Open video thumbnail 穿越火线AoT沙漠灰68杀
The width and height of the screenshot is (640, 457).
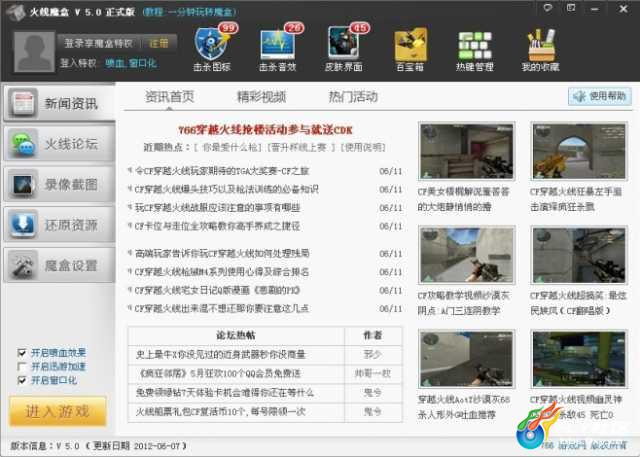[467, 359]
